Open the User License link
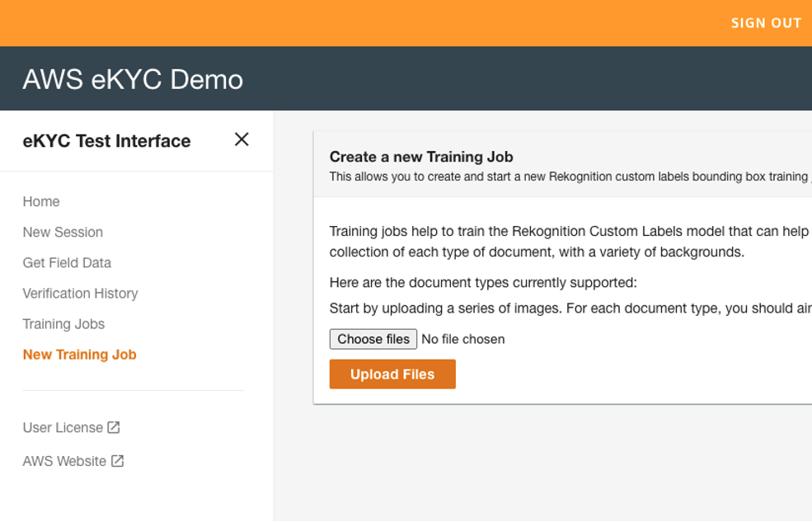The height and width of the screenshot is (522, 812). (x=63, y=428)
